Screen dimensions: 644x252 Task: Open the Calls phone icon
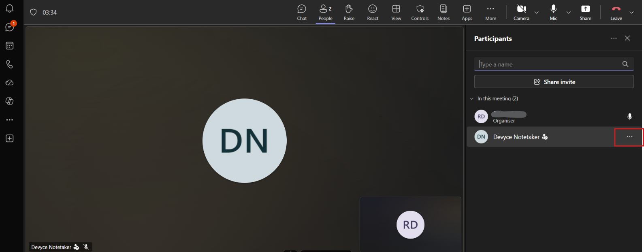[x=10, y=64]
